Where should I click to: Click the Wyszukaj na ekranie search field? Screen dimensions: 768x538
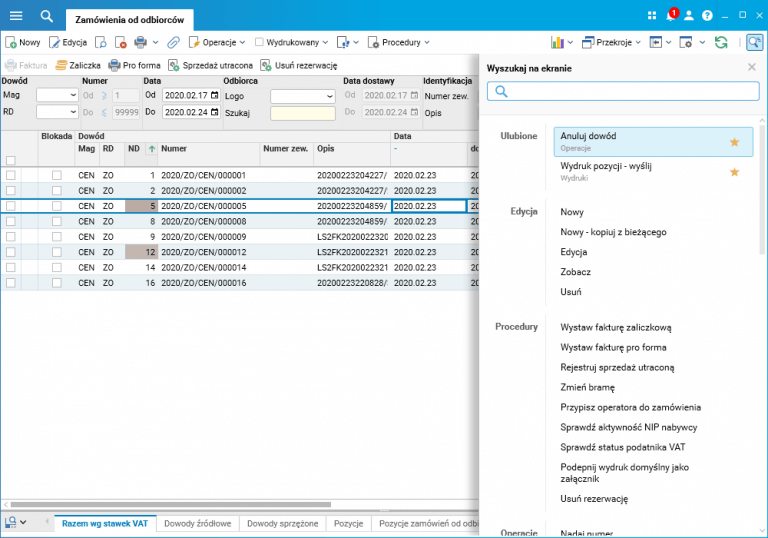(622, 91)
